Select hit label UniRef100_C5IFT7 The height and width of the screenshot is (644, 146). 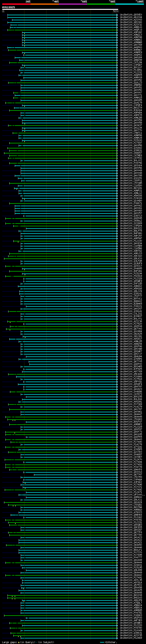131,296
